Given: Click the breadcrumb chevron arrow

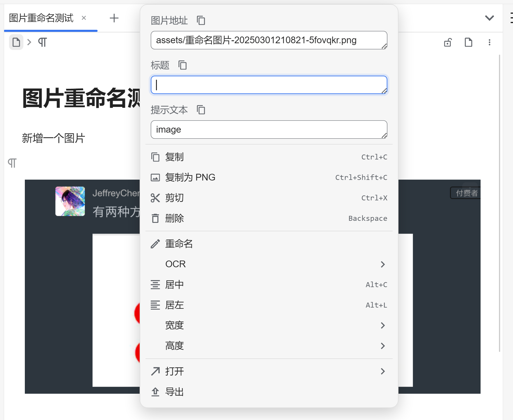Looking at the screenshot, I should [x=29, y=42].
